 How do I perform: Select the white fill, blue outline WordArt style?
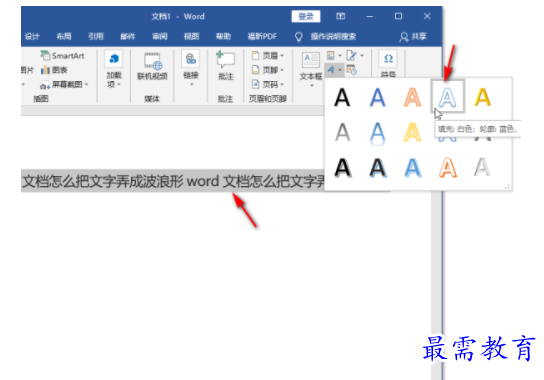(x=448, y=96)
